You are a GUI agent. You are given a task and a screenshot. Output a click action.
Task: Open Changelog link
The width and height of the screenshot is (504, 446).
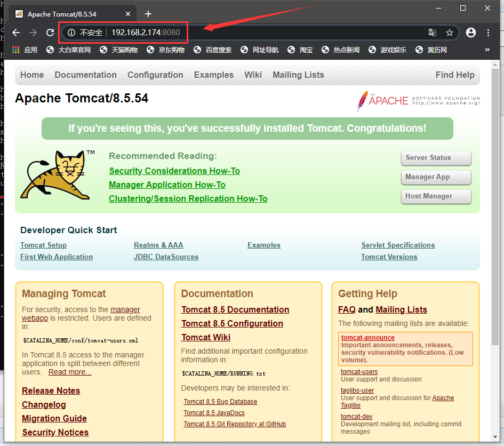click(x=44, y=404)
